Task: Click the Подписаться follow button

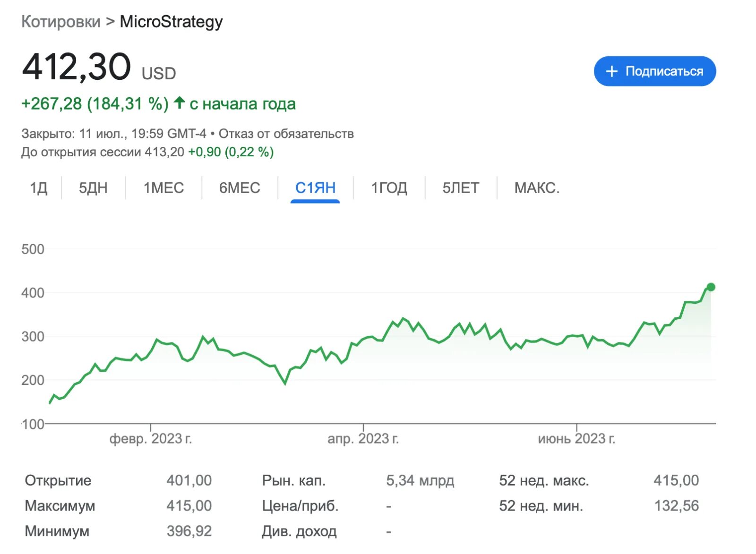Action: click(654, 71)
